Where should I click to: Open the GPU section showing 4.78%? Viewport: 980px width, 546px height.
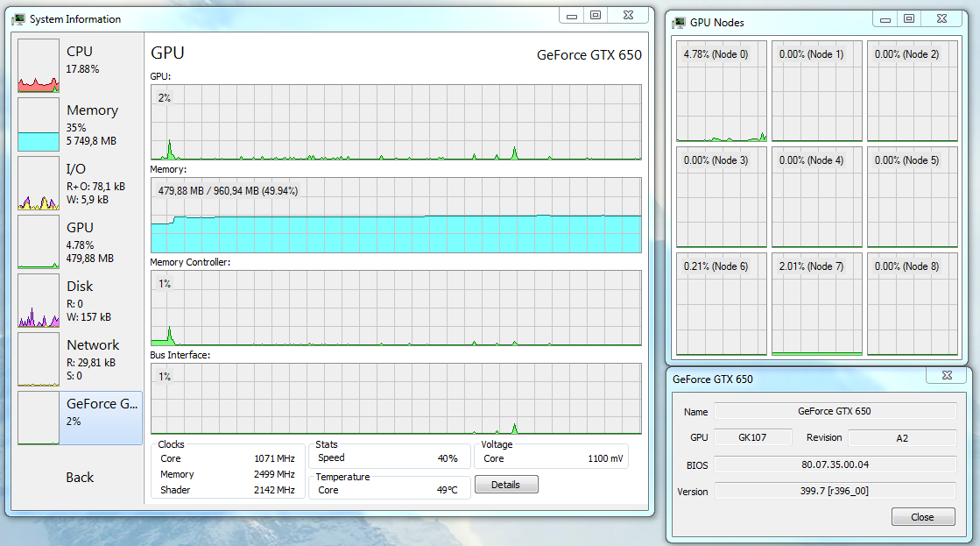[x=80, y=242]
